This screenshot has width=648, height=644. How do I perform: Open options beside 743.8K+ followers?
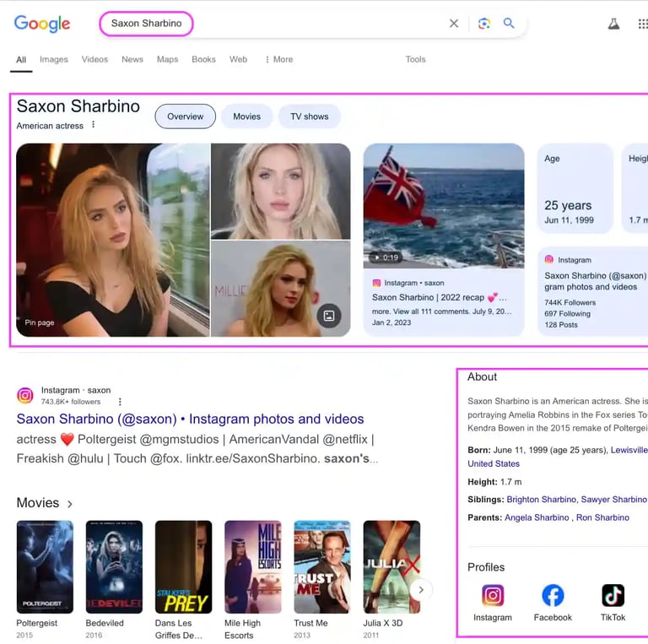tap(120, 402)
